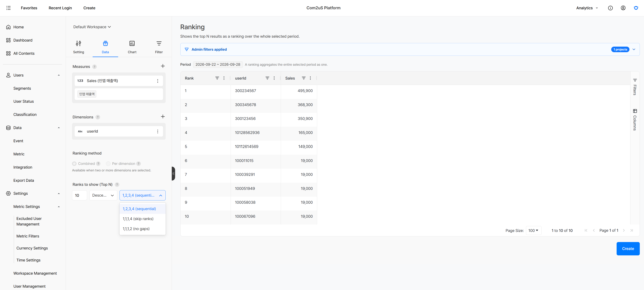Image resolution: width=644 pixels, height=290 pixels.
Task: Click the Period date range field
Action: click(x=218, y=65)
